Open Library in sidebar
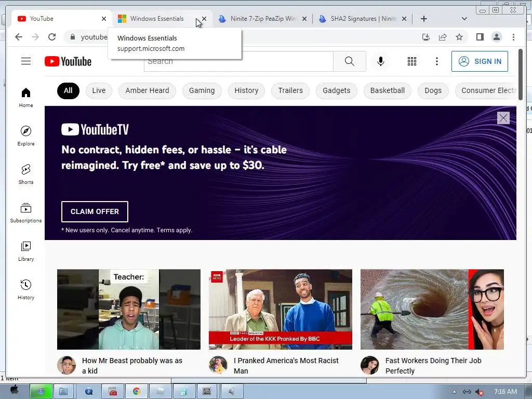This screenshot has height=399, width=532. coord(26,251)
